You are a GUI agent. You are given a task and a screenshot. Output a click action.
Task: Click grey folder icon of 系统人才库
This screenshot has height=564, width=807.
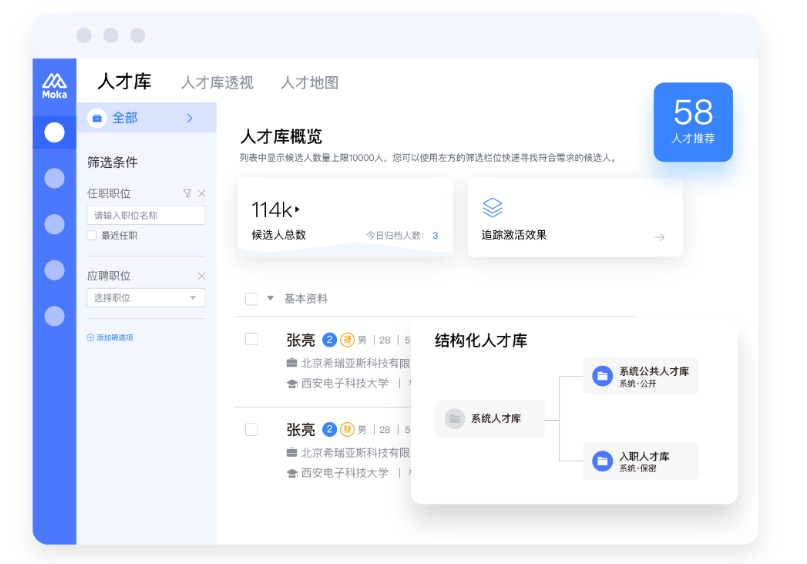(x=454, y=419)
